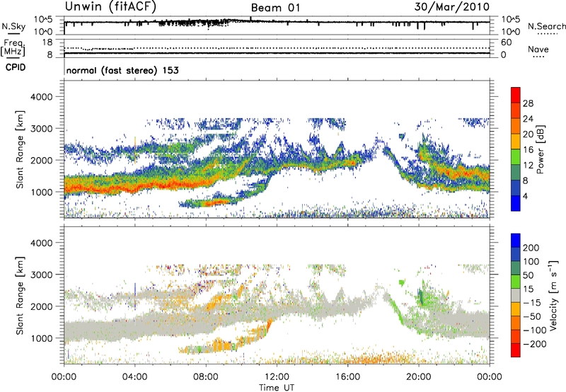Click the "4000" range tick on power plot
The image size is (566, 392).
[41, 97]
